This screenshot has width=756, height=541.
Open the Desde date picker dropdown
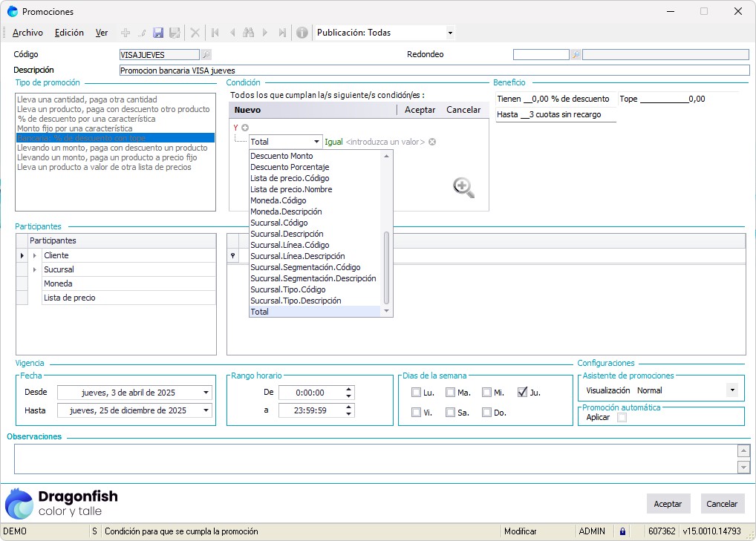205,393
